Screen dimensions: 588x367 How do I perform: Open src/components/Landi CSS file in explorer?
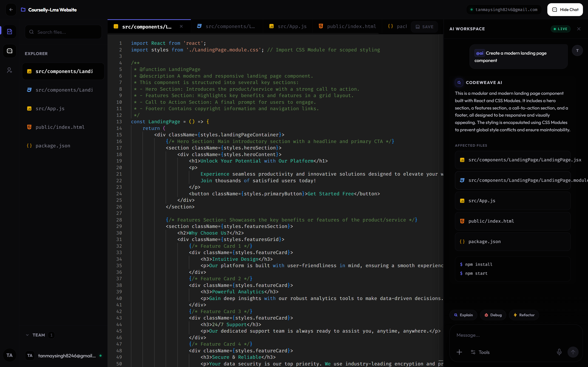click(63, 90)
